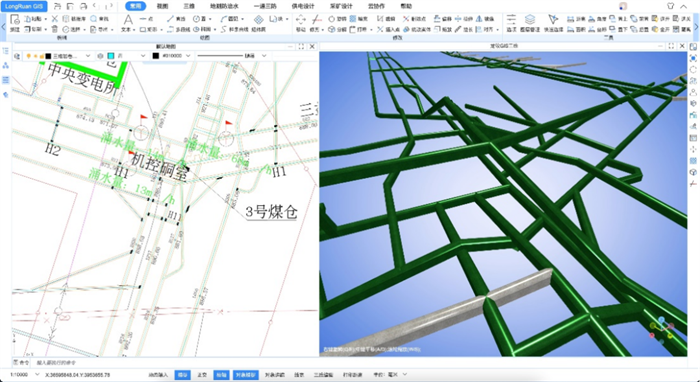This screenshot has height=382, width=700.
Task: Toggle line width (线宽) display in status bar
Action: (299, 375)
